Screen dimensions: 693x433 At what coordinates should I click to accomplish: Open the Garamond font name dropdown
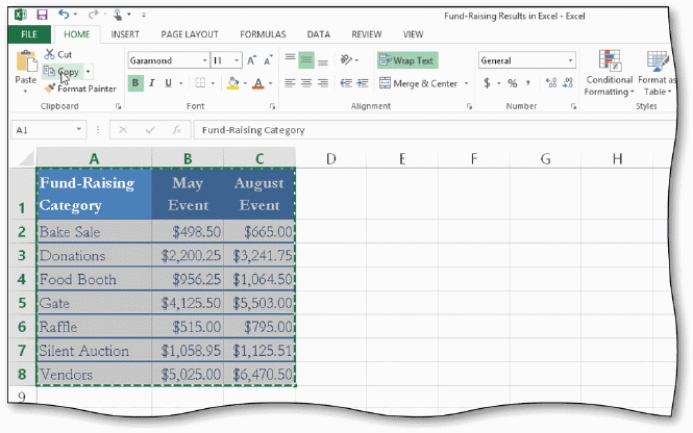click(205, 61)
